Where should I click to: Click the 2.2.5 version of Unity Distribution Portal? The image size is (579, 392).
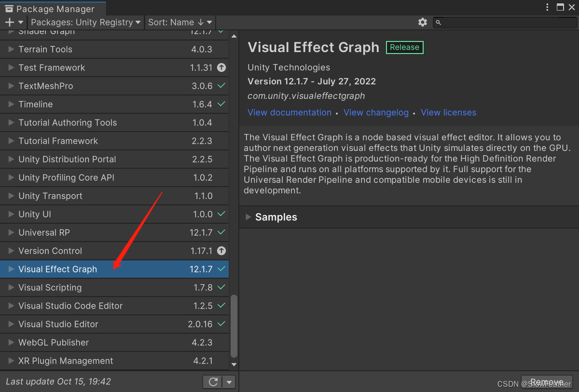pos(202,159)
